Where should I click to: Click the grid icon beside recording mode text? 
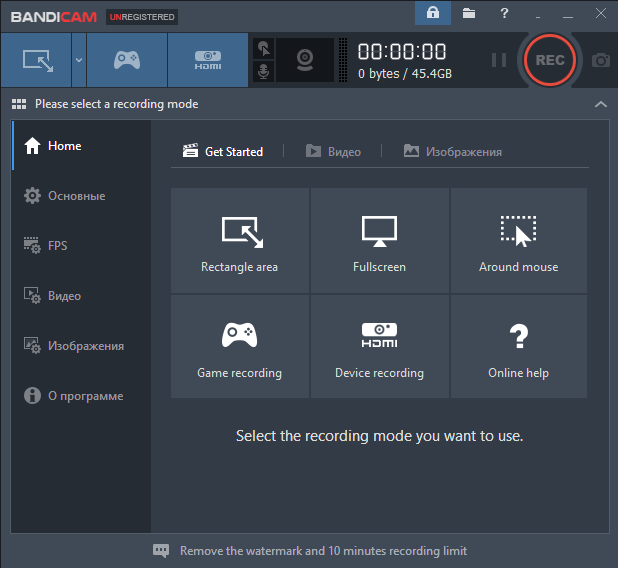pos(19,104)
